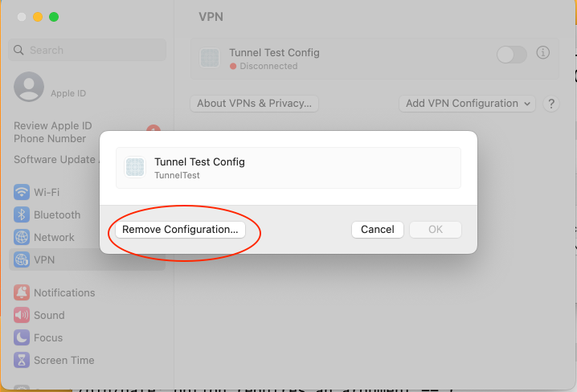Viewport: 577px width, 392px height.
Task: Open the Focus moon icon
Action: [x=22, y=337]
